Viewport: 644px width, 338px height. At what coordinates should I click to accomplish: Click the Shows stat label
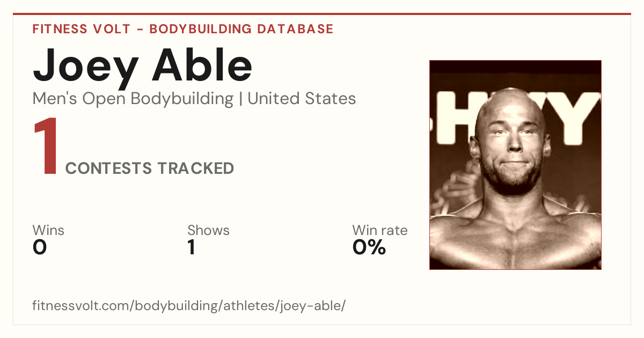coord(208,230)
